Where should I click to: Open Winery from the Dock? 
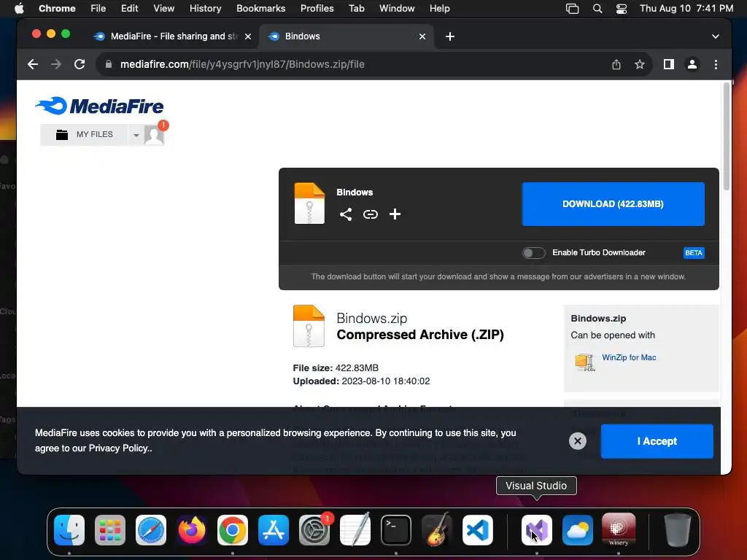tap(619, 530)
